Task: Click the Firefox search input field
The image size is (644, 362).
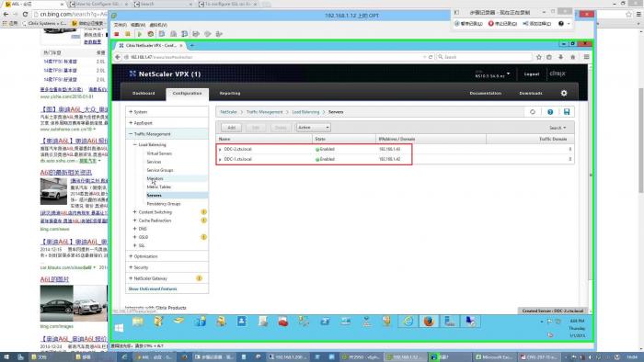Action: coord(484,57)
